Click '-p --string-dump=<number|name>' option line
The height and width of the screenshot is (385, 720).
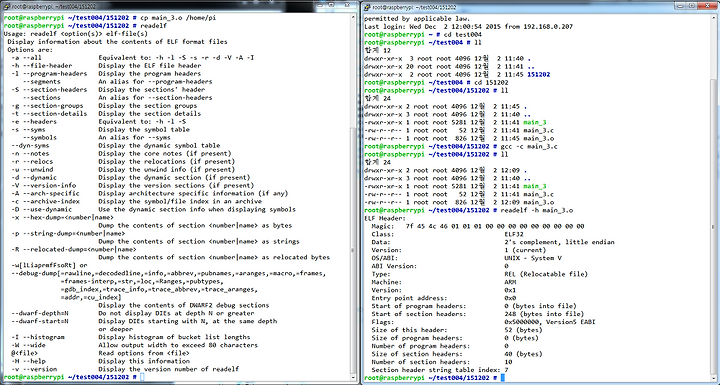click(68, 233)
